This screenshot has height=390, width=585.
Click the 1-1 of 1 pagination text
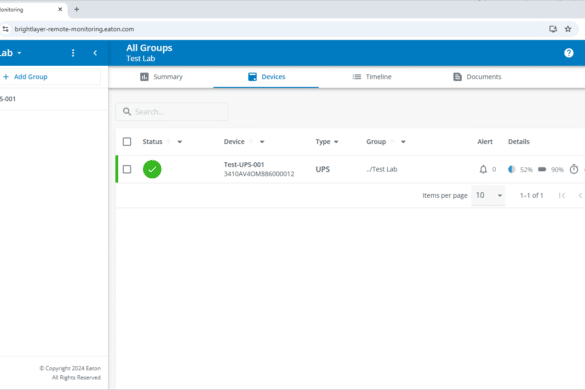click(532, 196)
